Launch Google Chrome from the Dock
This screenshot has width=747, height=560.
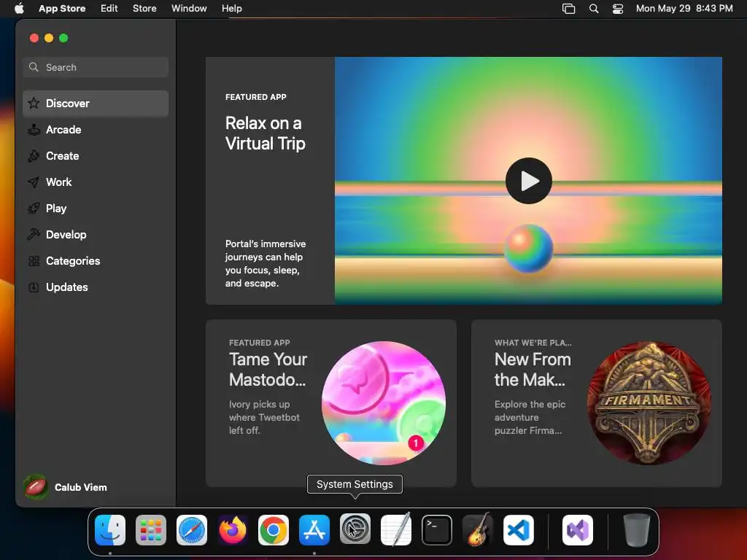(x=274, y=530)
